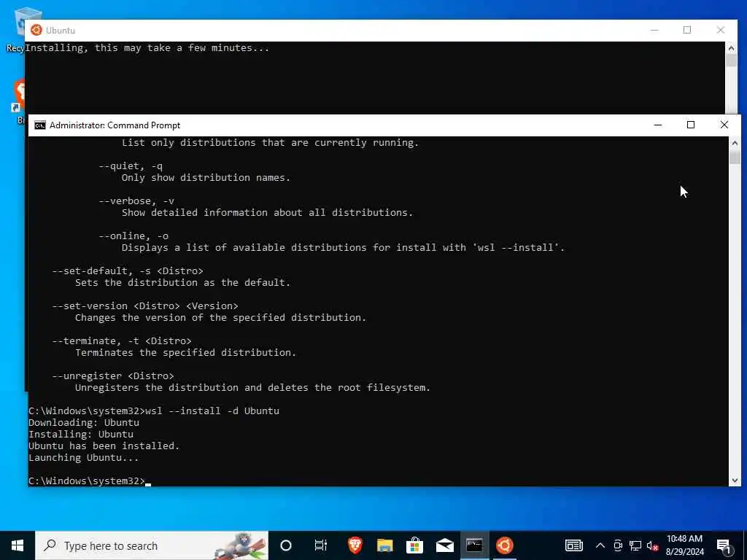747x560 pixels.
Task: Click the '--online, -o' option text
Action: coord(133,236)
